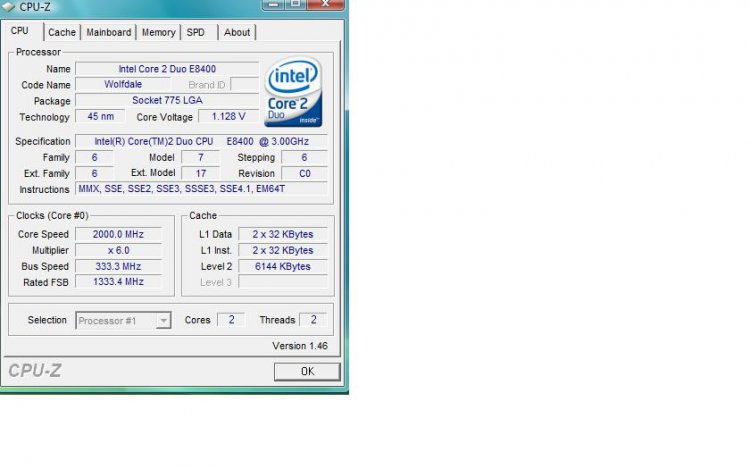The height and width of the screenshot is (469, 750).
Task: Click the empty Brand ID field
Action: click(x=244, y=85)
